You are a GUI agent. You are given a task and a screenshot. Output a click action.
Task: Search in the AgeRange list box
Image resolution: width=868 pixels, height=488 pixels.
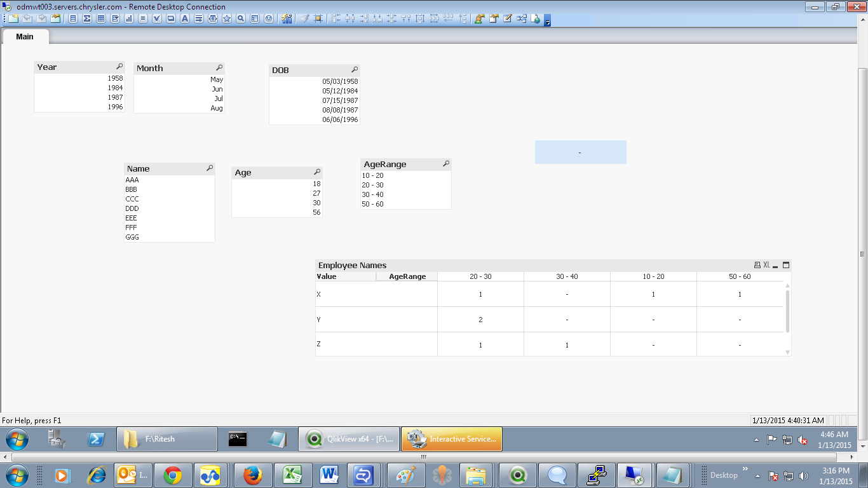[x=446, y=164]
